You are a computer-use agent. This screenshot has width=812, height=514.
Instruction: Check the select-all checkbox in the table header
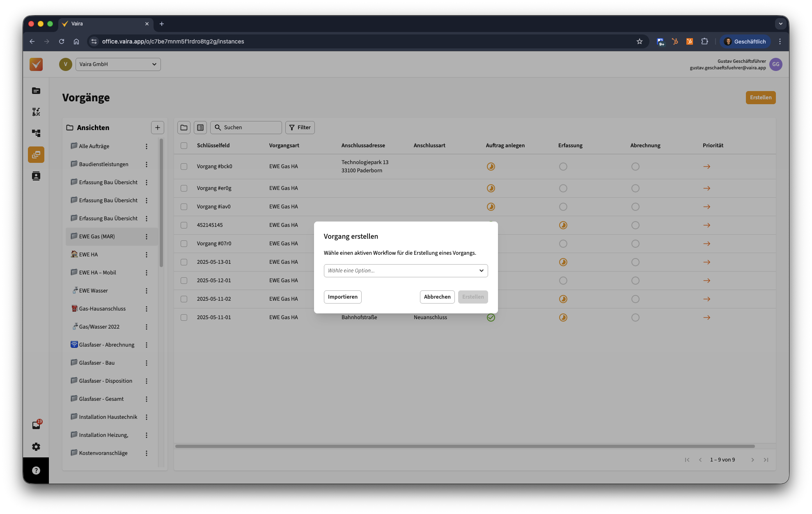(184, 146)
